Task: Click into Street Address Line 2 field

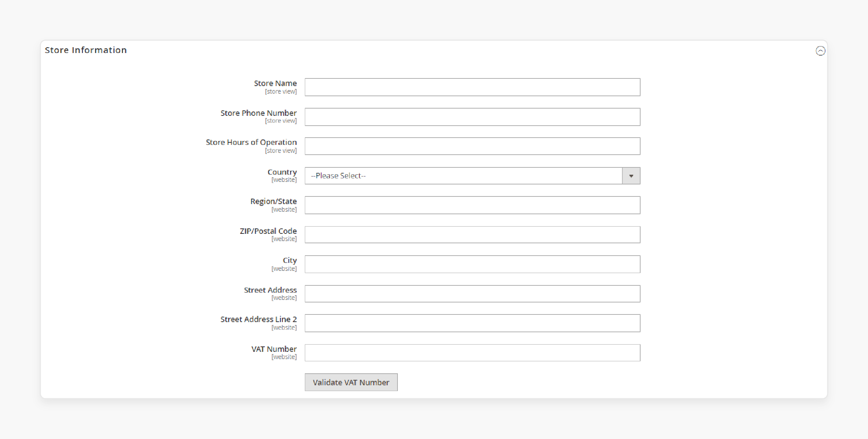Action: tap(472, 323)
